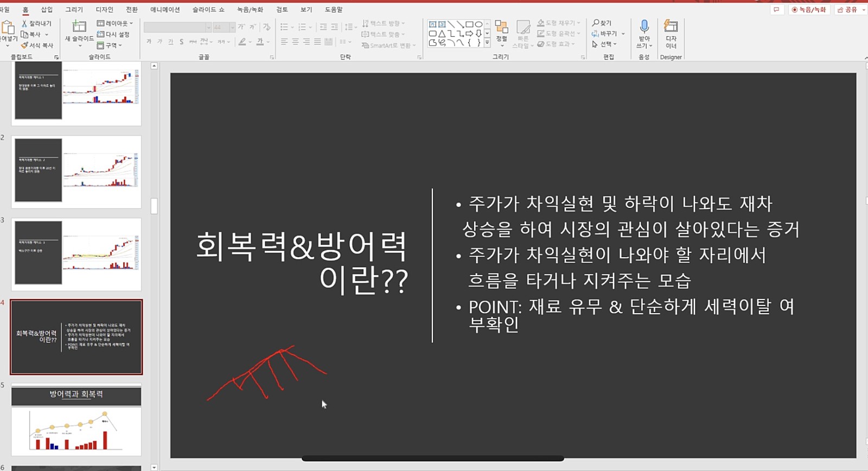Open the Animations (애니메이션) ribbon tab
Image resolution: width=868 pixels, height=471 pixels.
(x=165, y=10)
